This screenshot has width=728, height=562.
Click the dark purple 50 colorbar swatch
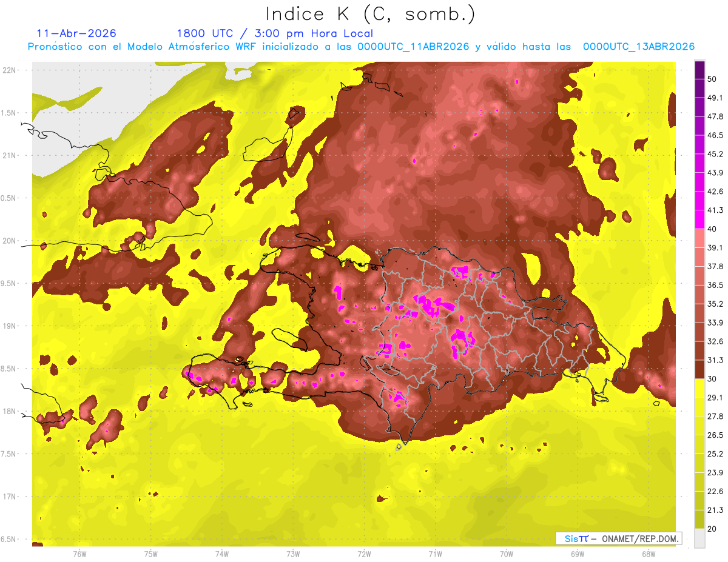(x=699, y=70)
